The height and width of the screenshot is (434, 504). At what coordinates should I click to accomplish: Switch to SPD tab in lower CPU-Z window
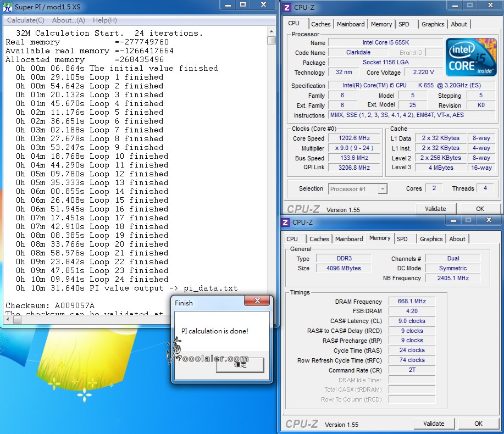pos(402,239)
